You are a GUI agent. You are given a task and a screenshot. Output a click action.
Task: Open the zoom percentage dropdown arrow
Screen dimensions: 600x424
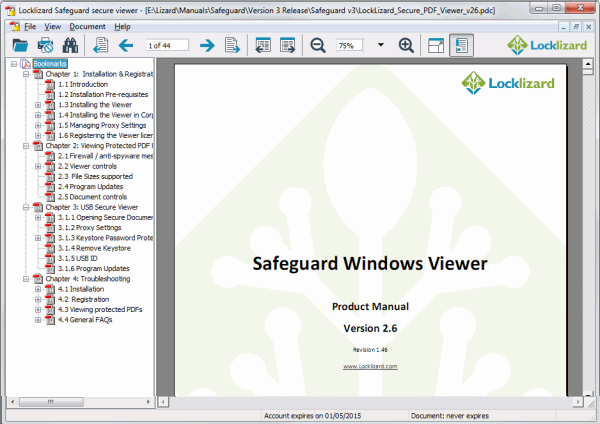pos(381,45)
